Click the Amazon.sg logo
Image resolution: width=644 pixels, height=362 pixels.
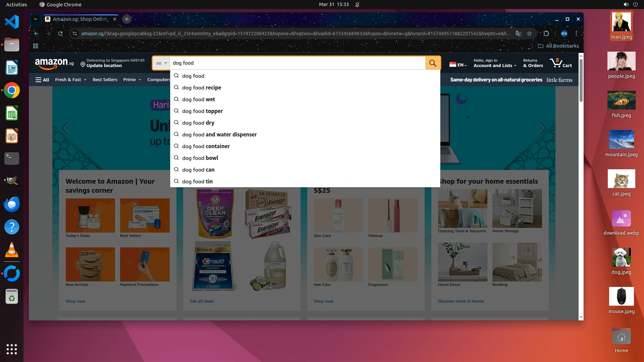pyautogui.click(x=54, y=63)
